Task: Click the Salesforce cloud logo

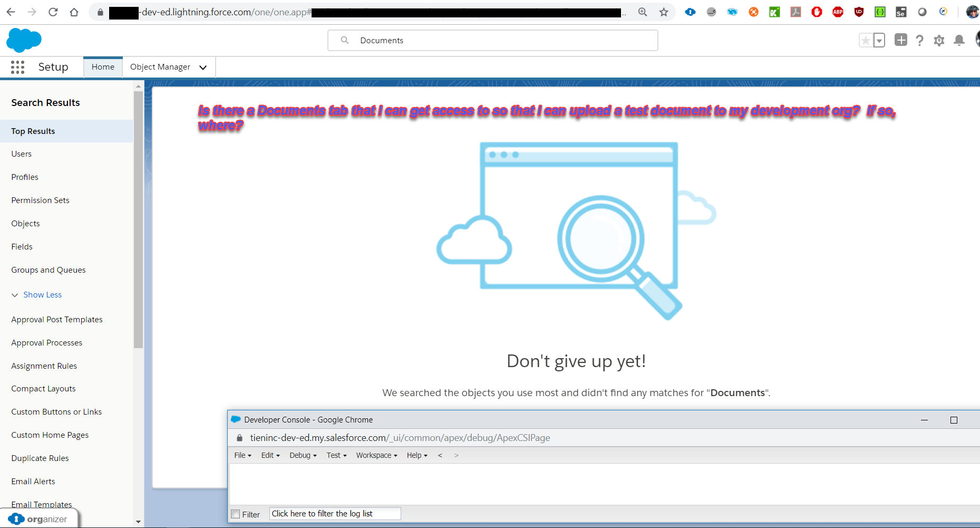Action: pos(24,40)
